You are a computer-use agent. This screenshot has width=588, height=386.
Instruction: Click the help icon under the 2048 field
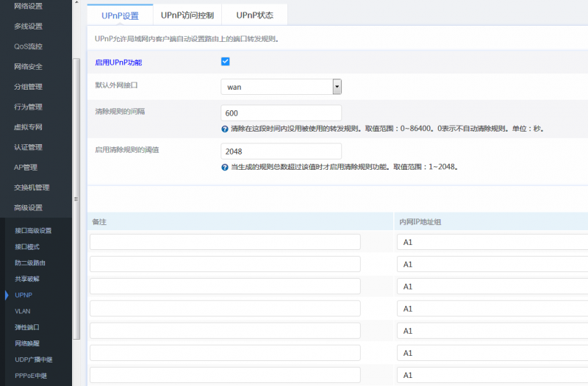[x=225, y=167]
